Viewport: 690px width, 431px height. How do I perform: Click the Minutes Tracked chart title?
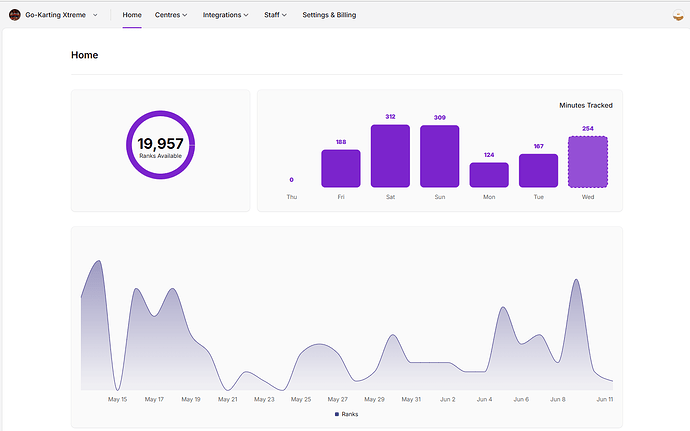click(586, 105)
